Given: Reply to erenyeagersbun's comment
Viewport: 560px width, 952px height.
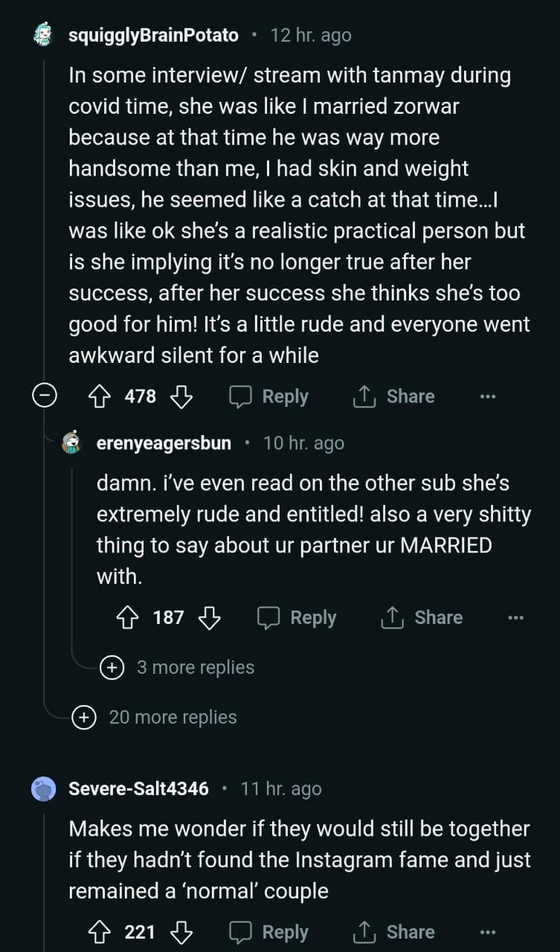Looking at the screenshot, I should (297, 617).
